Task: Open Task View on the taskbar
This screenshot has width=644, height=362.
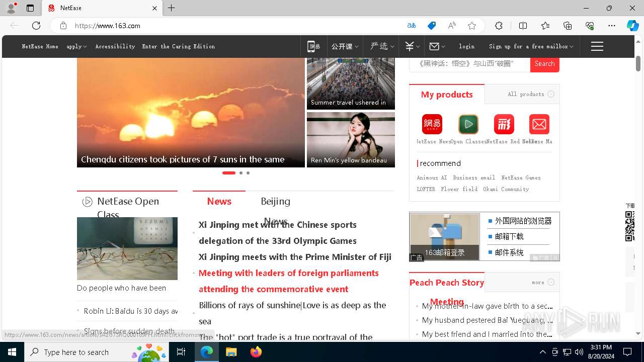Action: [x=181, y=352]
